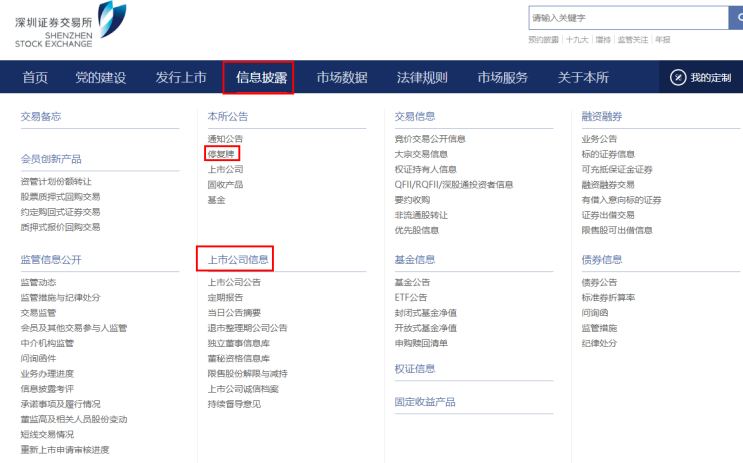Image resolution: width=743 pixels, height=463 pixels.
Task: Open 上市公司诚信档案 link
Action: 243,389
